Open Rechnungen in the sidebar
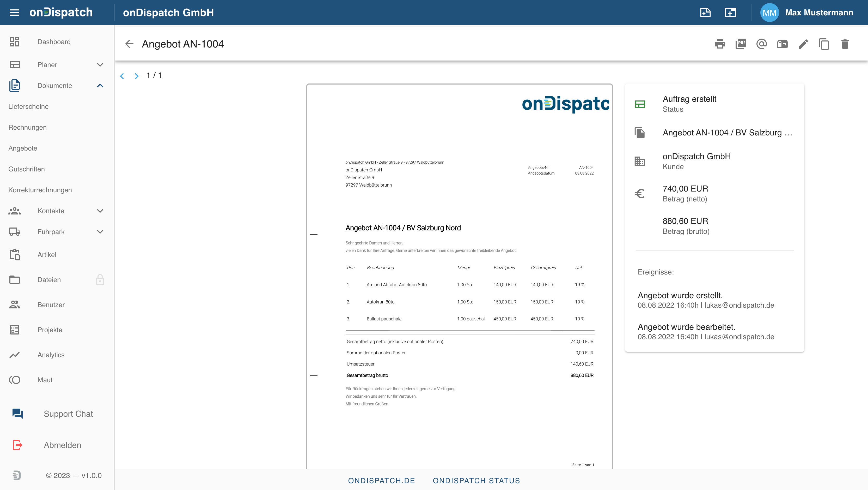This screenshot has height=490, width=868. coord(28,128)
